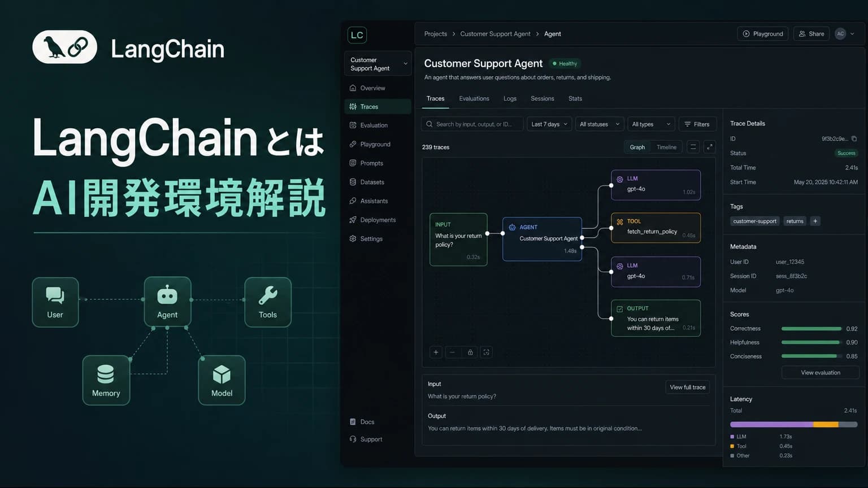Switch to the Logs tab

click(510, 99)
